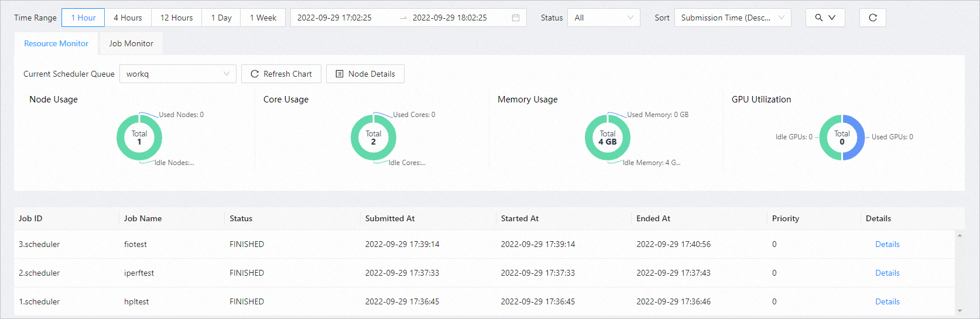Click job ID 2.scheduler
This screenshot has height=319, width=980.
point(39,273)
